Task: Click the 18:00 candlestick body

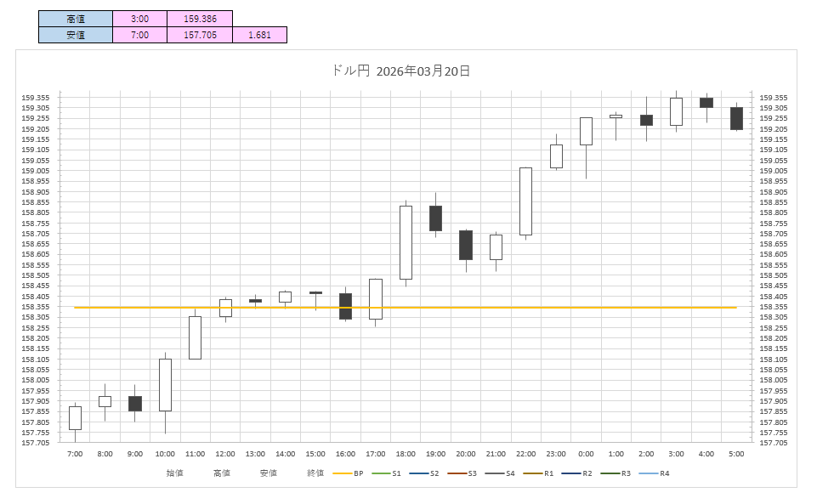Action: [x=406, y=242]
